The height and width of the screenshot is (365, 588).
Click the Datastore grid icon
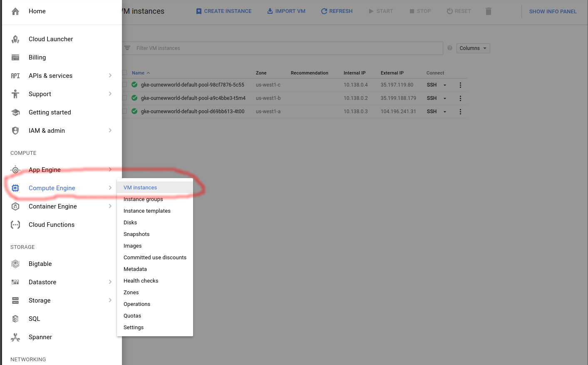click(15, 282)
